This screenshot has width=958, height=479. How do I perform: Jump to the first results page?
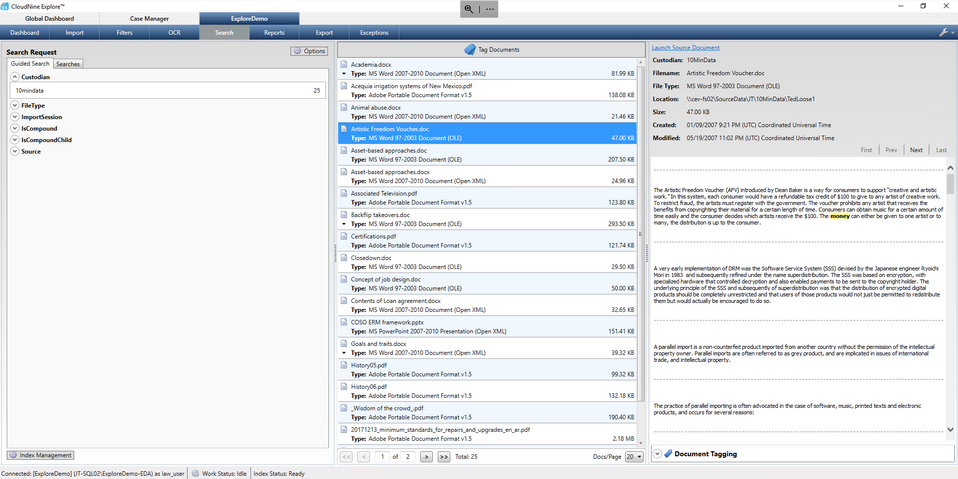tap(347, 456)
